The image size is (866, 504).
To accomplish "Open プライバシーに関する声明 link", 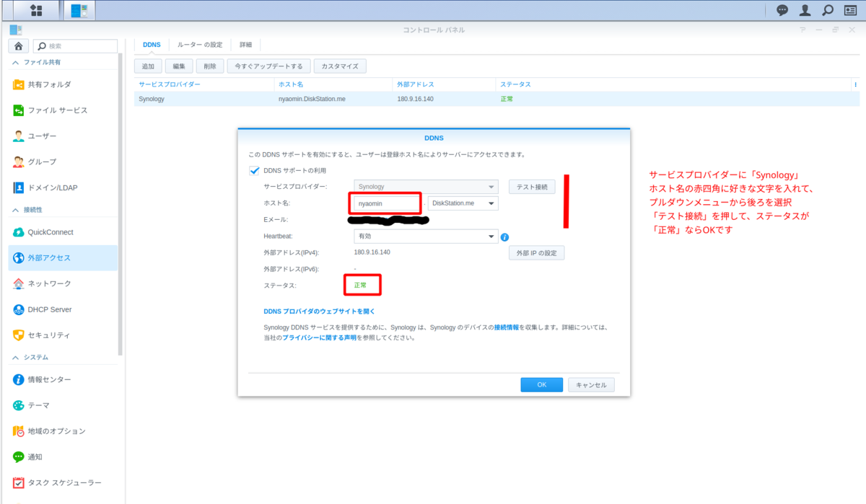I will (x=319, y=337).
